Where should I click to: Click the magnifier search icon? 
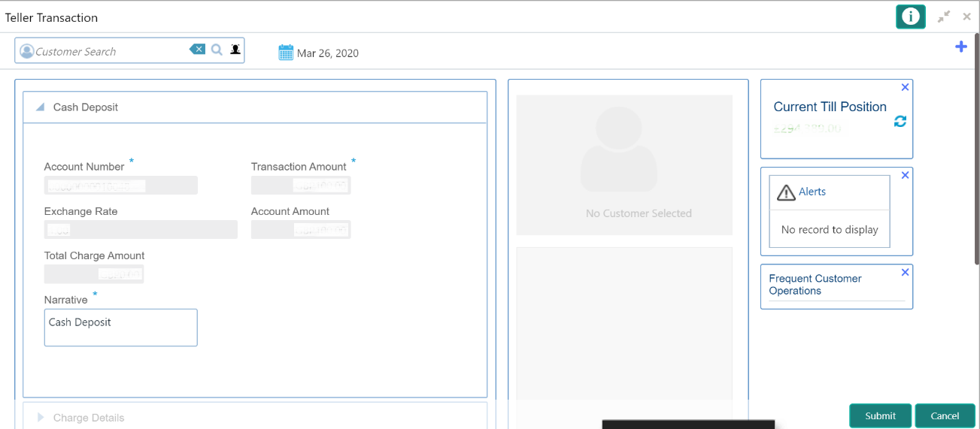pos(217,50)
